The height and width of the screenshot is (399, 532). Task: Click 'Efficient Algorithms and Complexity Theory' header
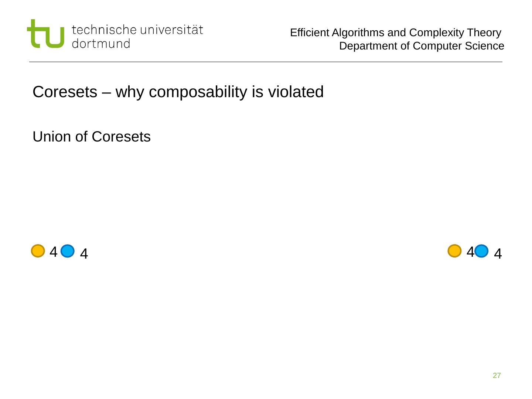click(x=395, y=33)
